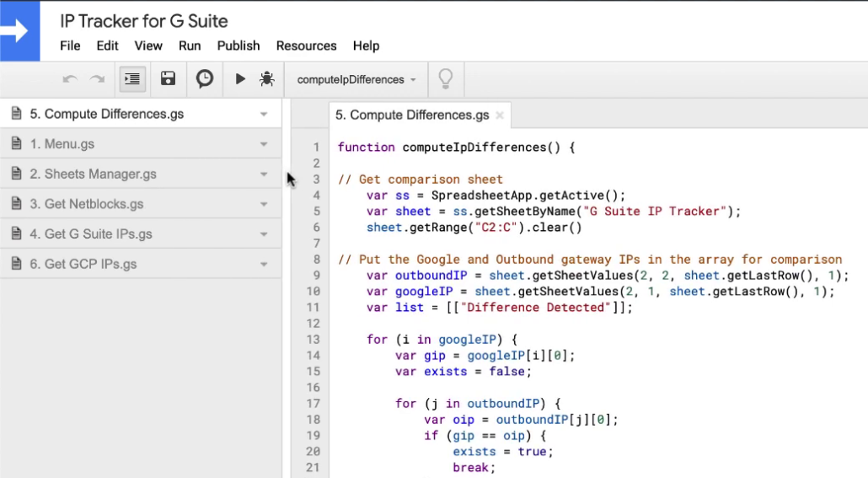This screenshot has height=478, width=868.
Task: Open 6. Get GCP IPs.gs file
Action: 141,264
